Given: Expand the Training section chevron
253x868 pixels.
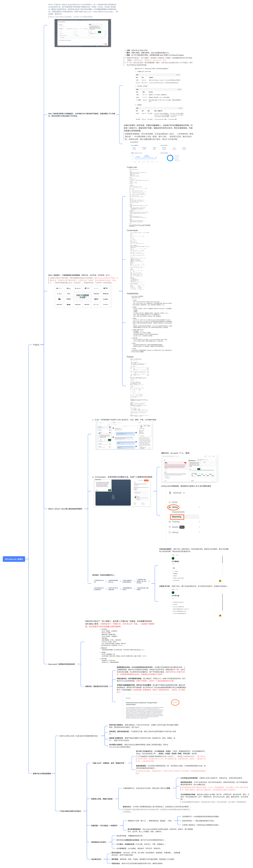Looking at the screenshot, I should coord(199,522).
